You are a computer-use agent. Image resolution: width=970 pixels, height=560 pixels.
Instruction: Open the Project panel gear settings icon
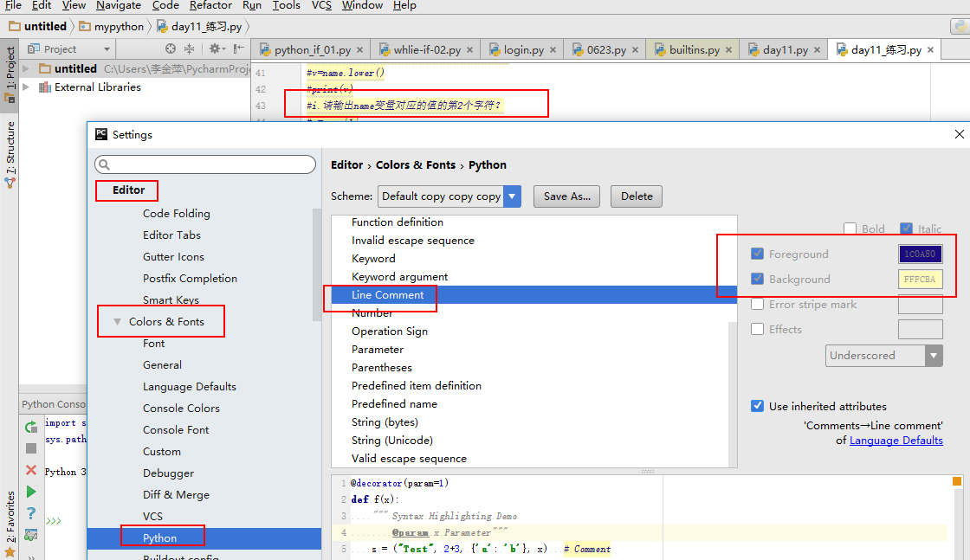point(215,48)
